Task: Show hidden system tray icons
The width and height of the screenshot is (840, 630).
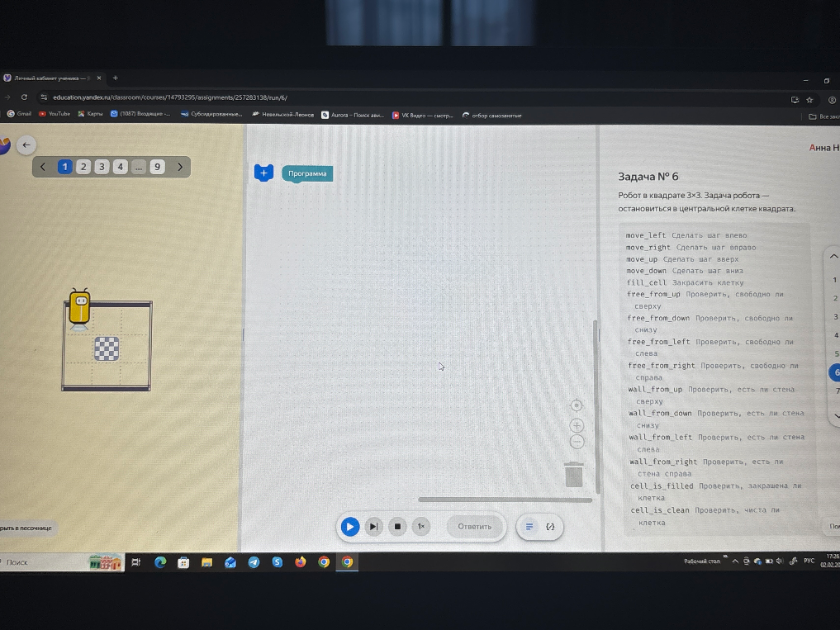Action: tap(735, 561)
